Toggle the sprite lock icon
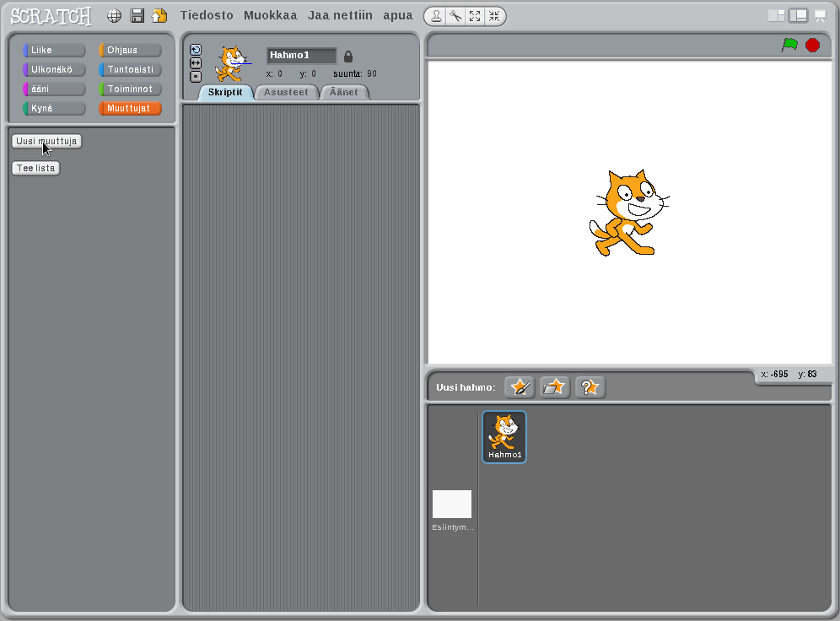 pyautogui.click(x=348, y=56)
